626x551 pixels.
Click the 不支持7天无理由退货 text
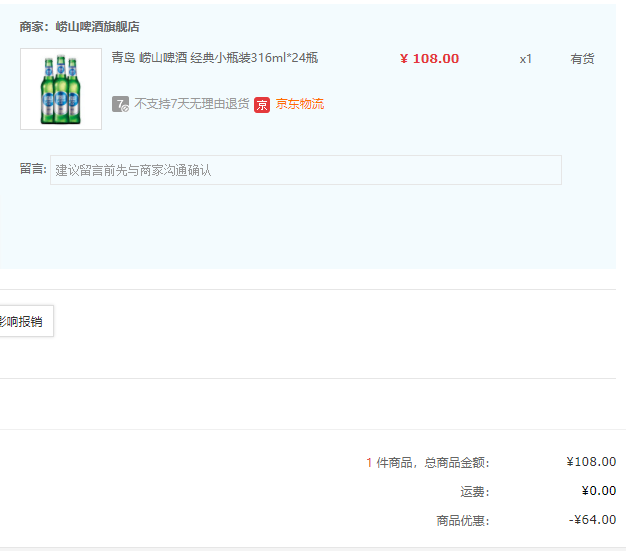point(192,104)
